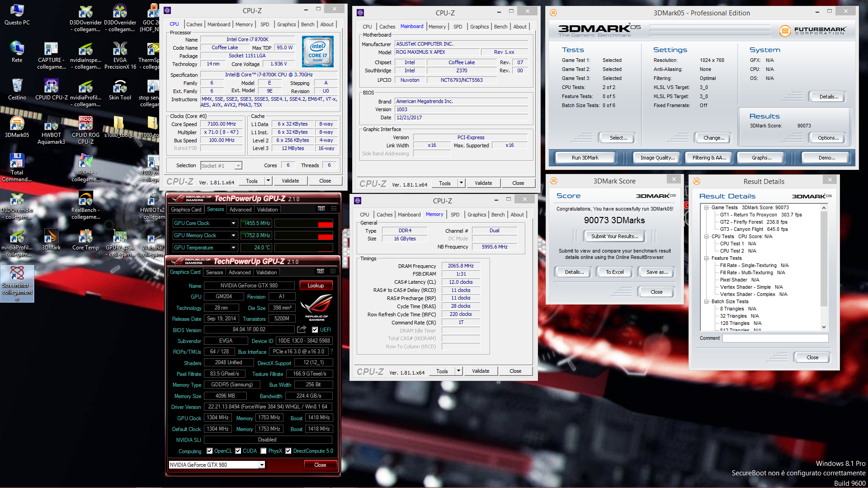This screenshot has height=488, width=868.
Task: Click Submit Your Results... button
Action: [615, 236]
